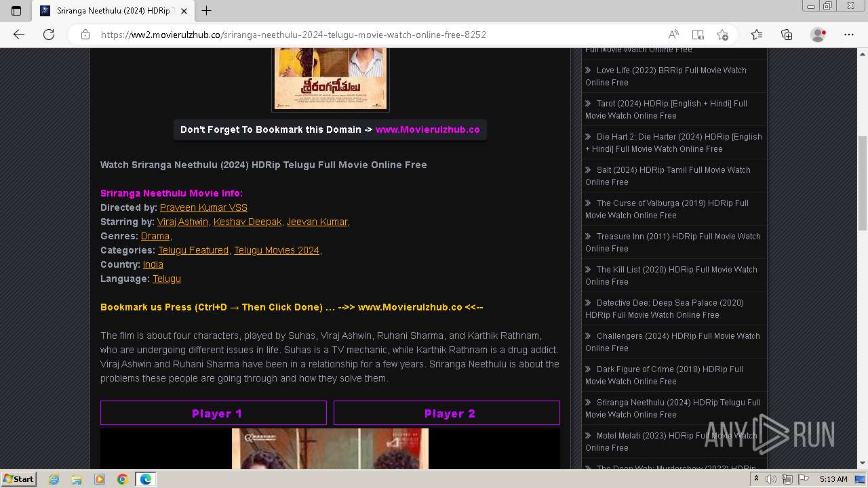Click www.Movierulzhub.co bookmark domain link

[427, 129]
